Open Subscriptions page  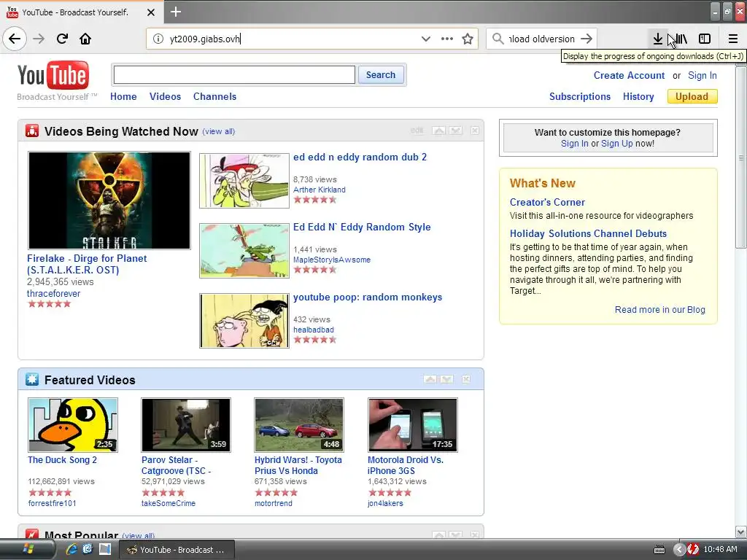point(580,96)
